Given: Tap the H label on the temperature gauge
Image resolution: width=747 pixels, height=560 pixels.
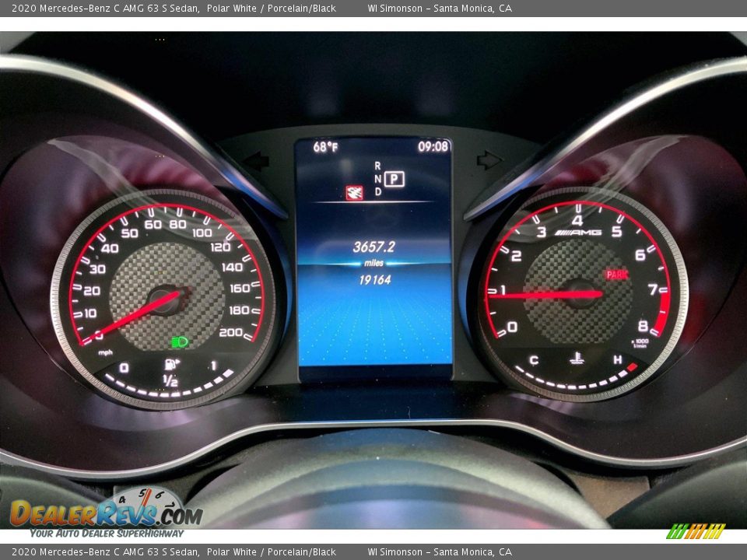Looking at the screenshot, I should 618,359.
